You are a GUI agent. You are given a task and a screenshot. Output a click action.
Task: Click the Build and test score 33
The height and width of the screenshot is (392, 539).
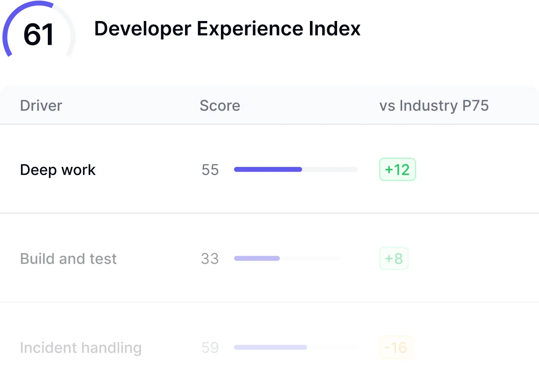coord(210,259)
